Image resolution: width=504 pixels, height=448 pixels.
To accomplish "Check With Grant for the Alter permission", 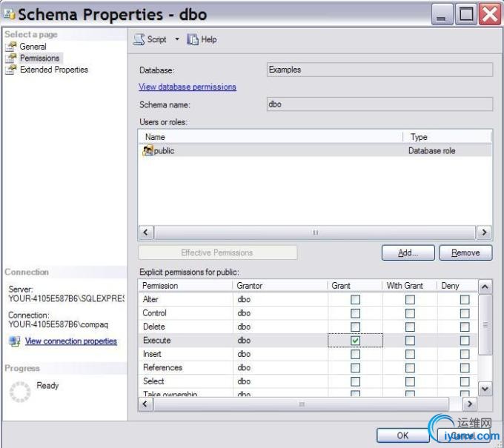I will pos(410,300).
